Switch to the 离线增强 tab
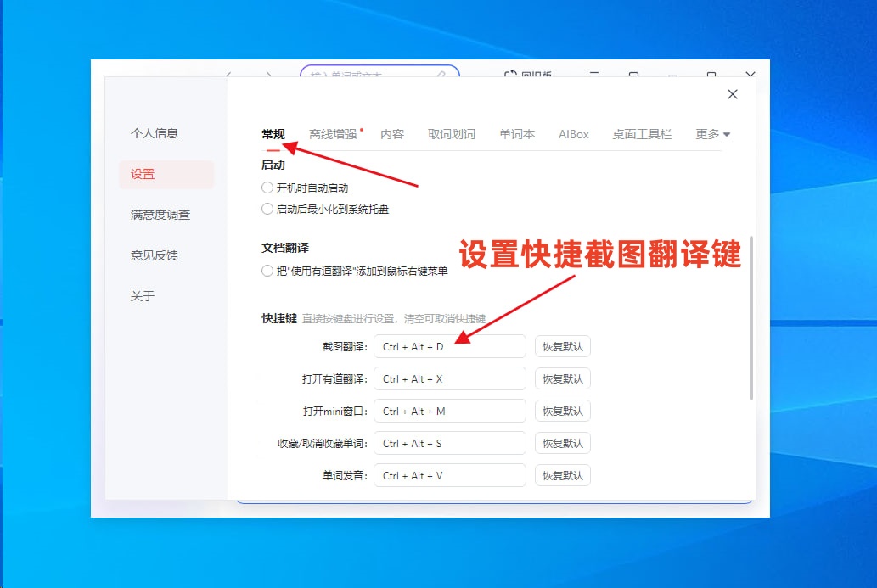Viewport: 877px width, 588px height. [x=333, y=134]
